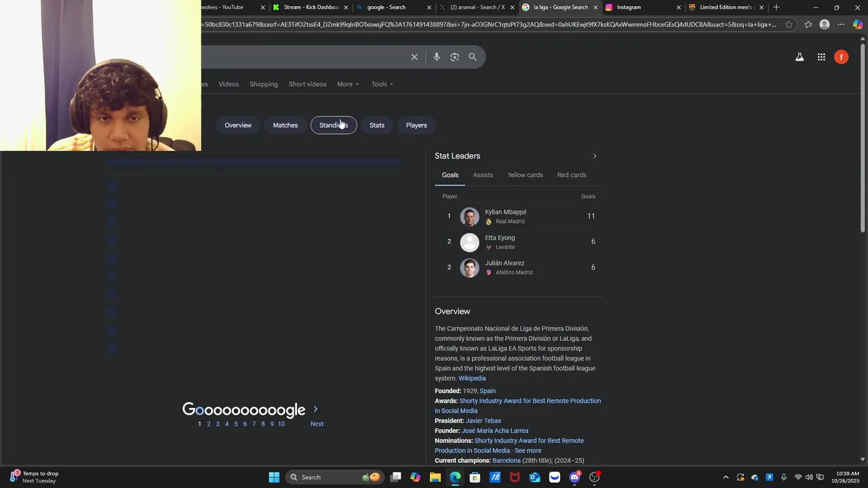Viewport: 868px width, 488px height.
Task: Launch Copilot from the taskbar
Action: (416, 477)
